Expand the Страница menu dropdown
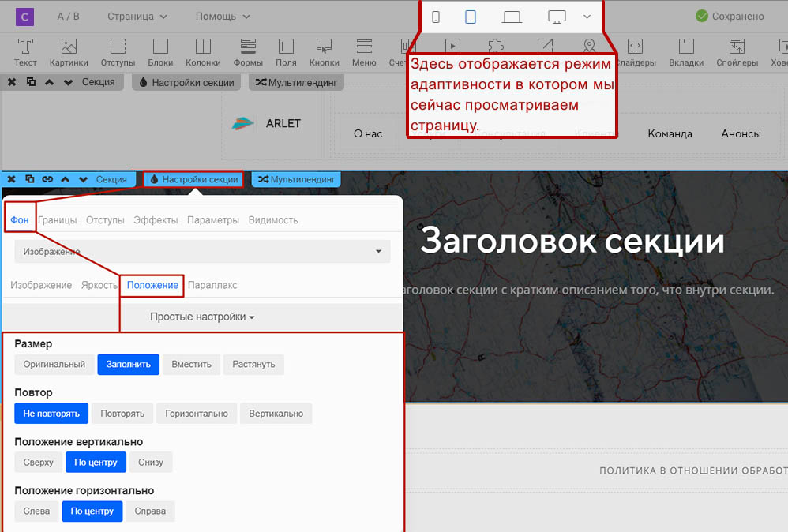 tap(137, 17)
